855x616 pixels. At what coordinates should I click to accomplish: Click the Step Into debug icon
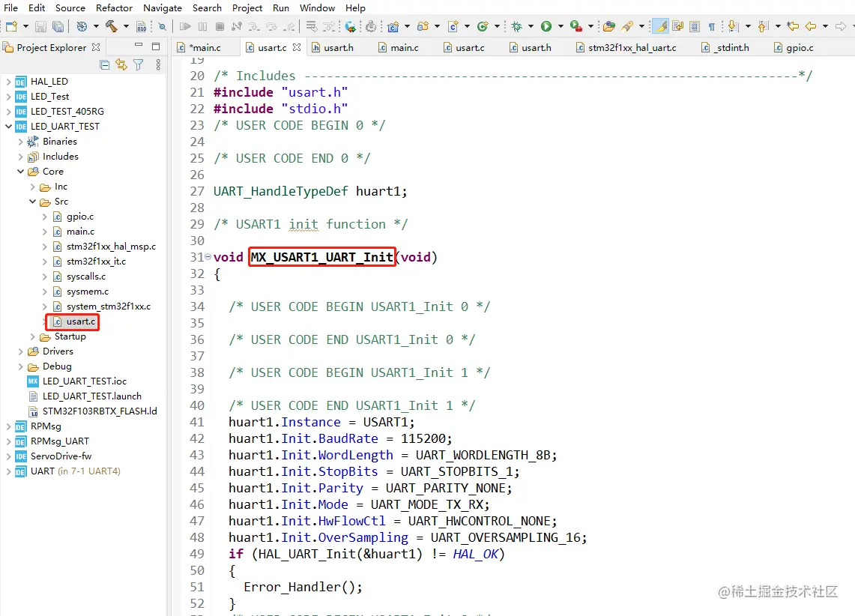click(x=254, y=26)
